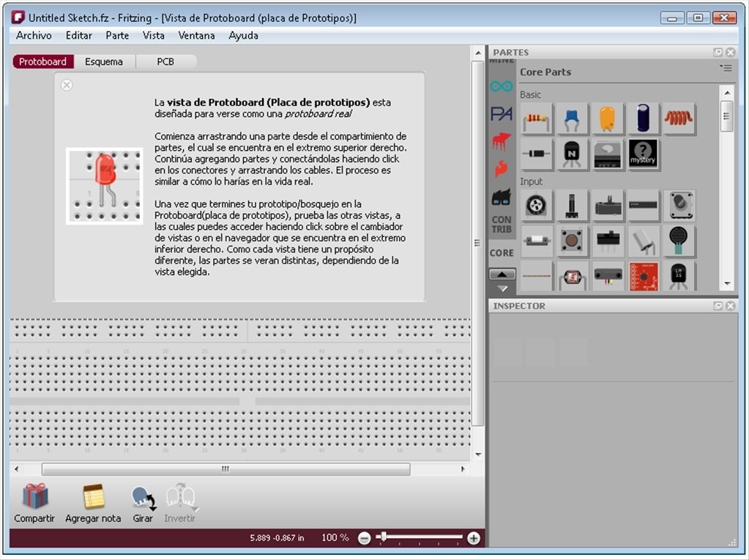Click the Agregar nota button

pyautogui.click(x=93, y=503)
